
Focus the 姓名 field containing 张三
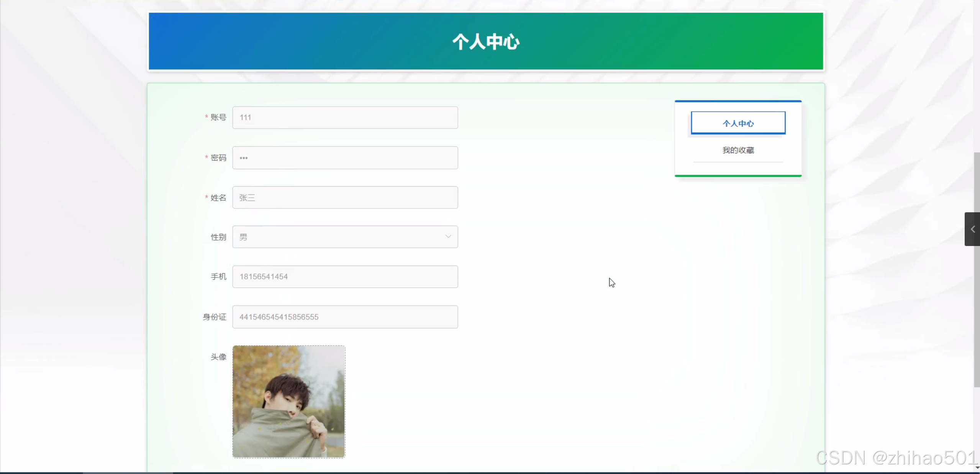(345, 198)
